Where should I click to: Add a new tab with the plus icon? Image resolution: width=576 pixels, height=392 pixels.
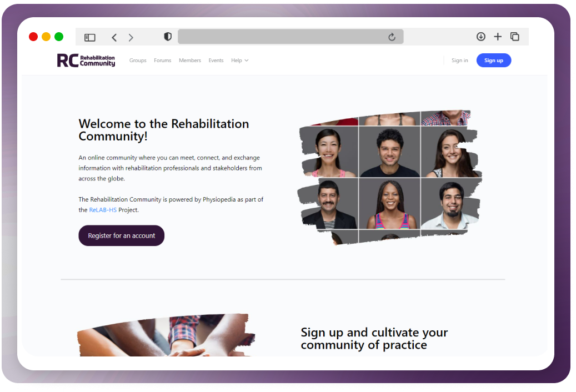[498, 36]
